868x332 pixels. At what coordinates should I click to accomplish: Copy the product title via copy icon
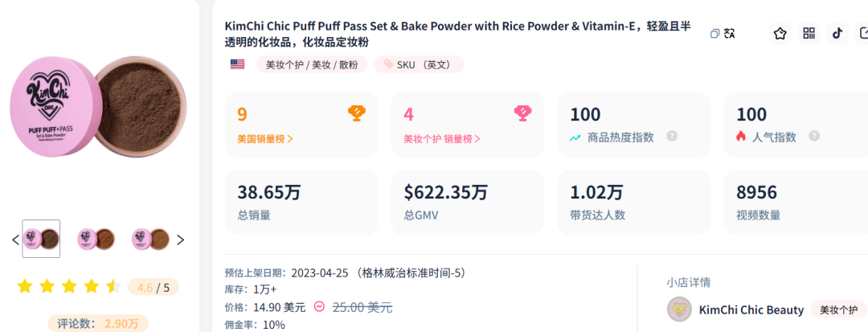(x=714, y=34)
